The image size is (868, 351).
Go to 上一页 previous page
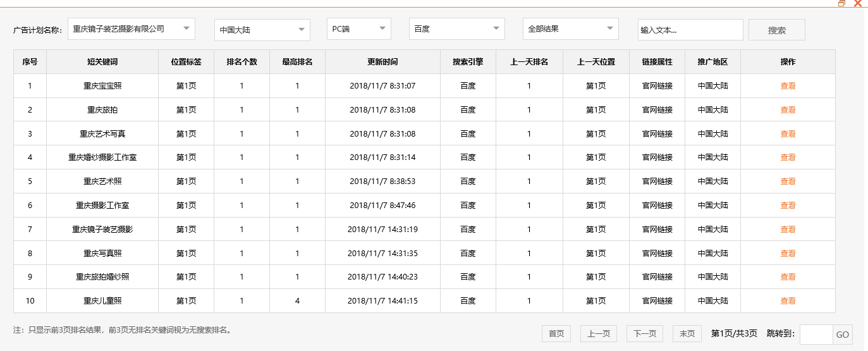[x=599, y=334]
